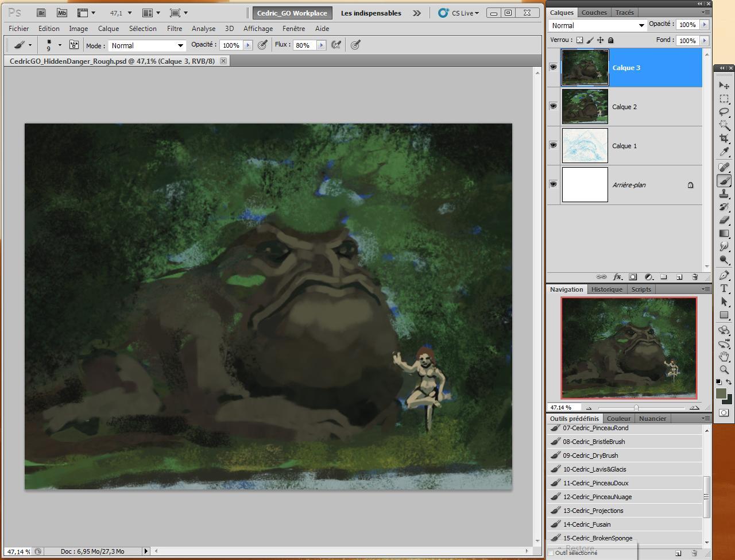Delete layer using the trash icon
The height and width of the screenshot is (560, 735).
[x=694, y=277]
